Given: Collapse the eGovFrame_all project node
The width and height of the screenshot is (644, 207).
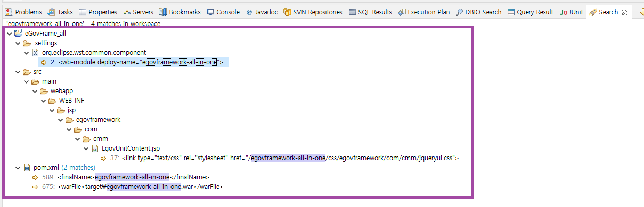Looking at the screenshot, I should (10, 34).
